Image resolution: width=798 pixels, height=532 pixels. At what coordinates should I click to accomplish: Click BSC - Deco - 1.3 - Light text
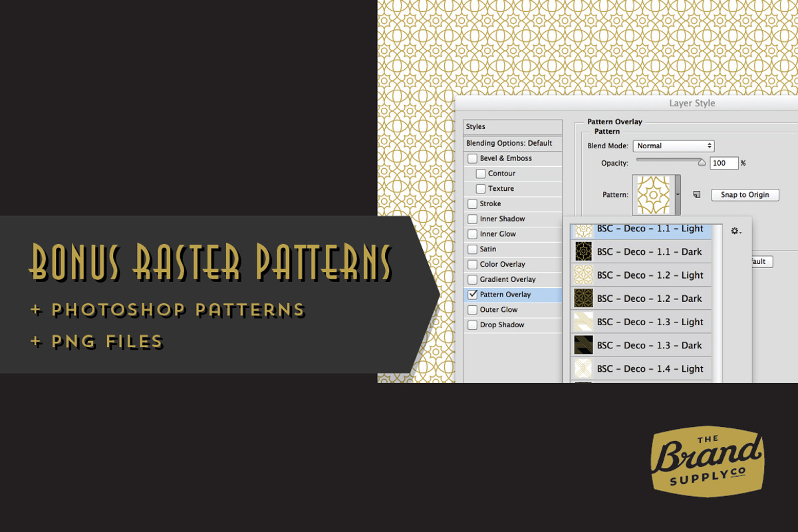650,322
